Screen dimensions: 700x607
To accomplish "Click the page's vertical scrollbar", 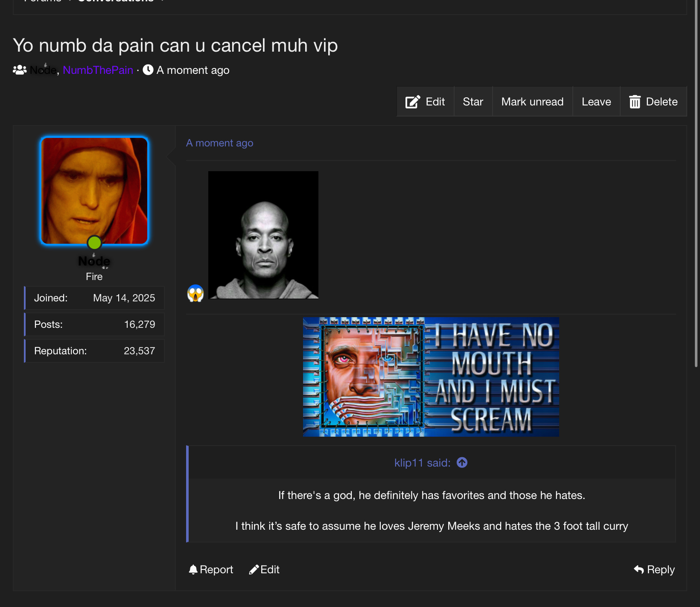I will point(697,184).
